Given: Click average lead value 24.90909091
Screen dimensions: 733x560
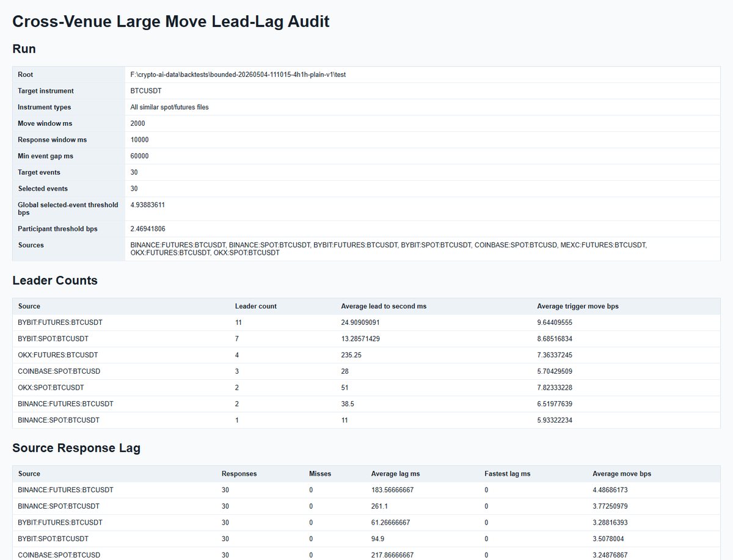Looking at the screenshot, I should click(x=360, y=322).
